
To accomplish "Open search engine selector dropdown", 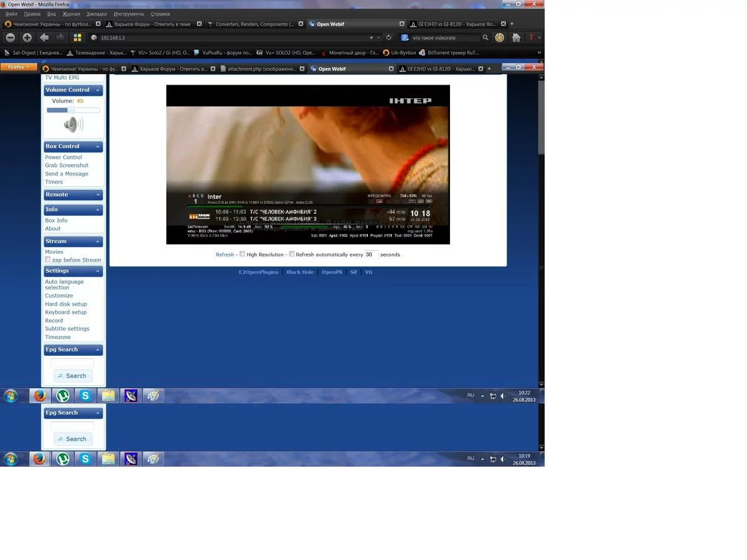I will [405, 37].
